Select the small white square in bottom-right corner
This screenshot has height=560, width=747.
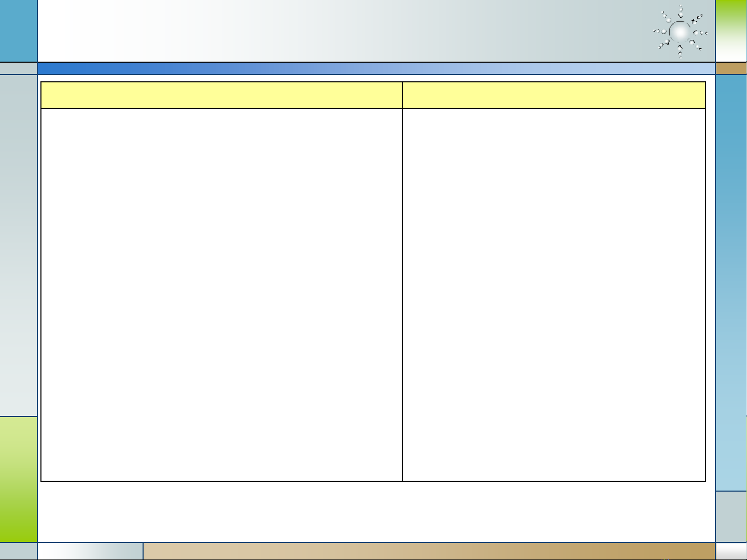[731, 551]
